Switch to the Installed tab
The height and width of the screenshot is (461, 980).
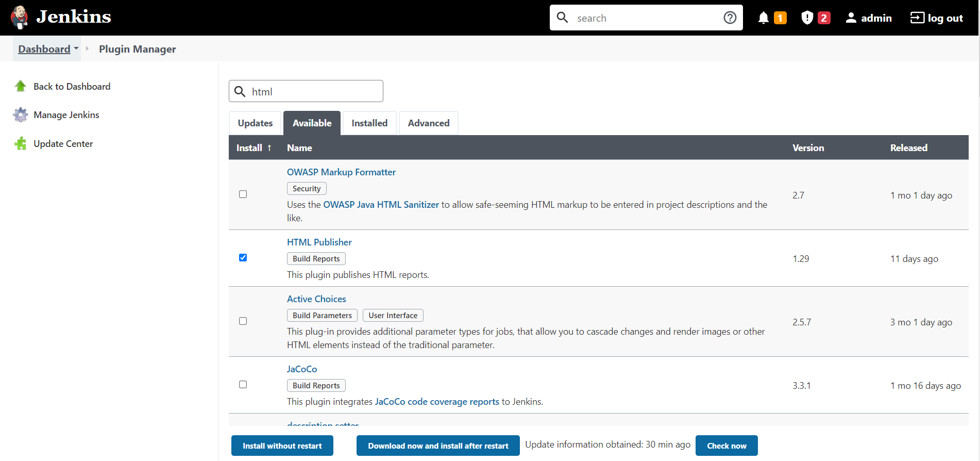click(x=369, y=123)
